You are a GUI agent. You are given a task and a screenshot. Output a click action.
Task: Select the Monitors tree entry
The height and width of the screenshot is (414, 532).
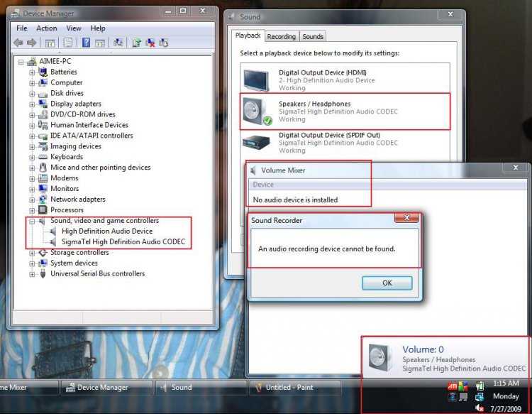[x=65, y=188]
